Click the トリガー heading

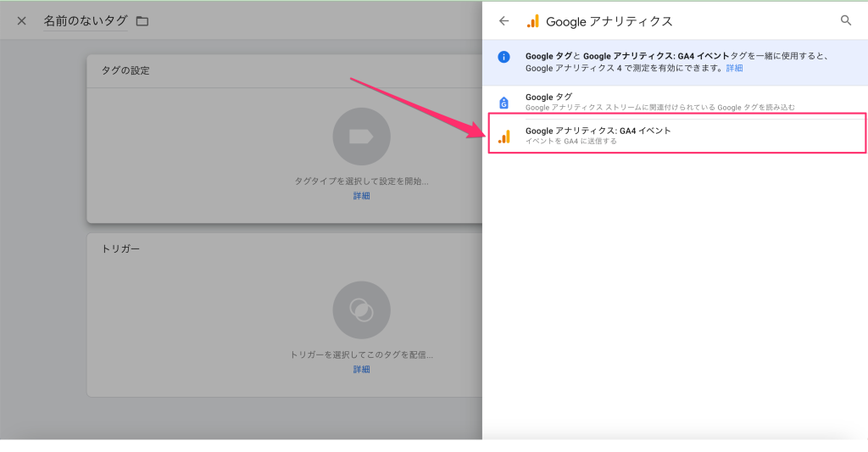tap(120, 249)
